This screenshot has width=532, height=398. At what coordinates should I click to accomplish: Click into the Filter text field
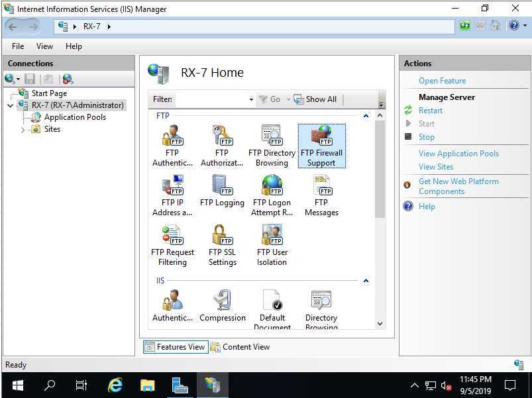point(212,99)
